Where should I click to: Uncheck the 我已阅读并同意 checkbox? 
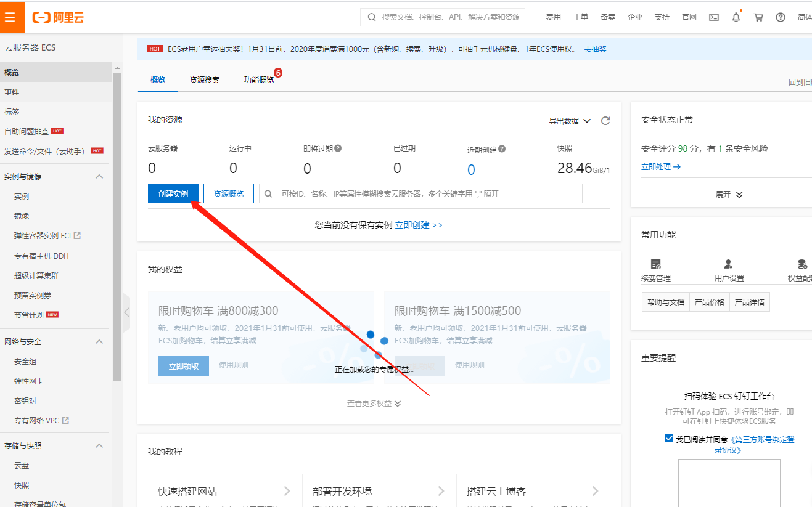coord(669,439)
